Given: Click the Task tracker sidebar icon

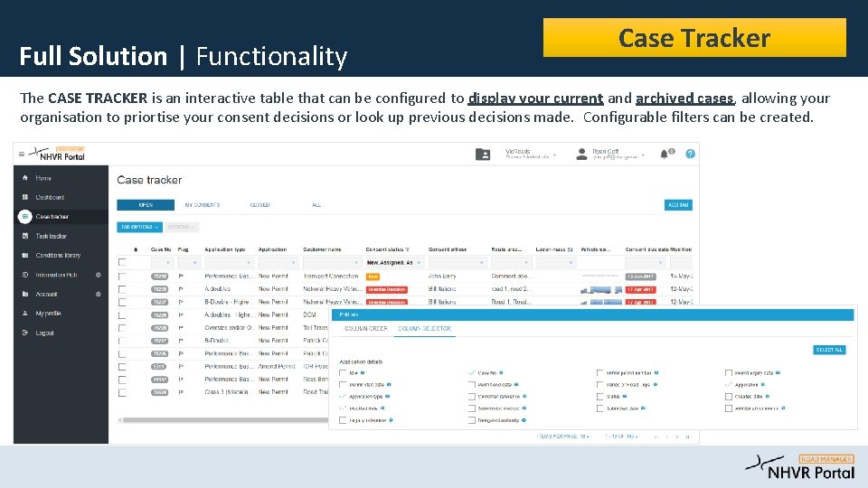Looking at the screenshot, I should tap(25, 236).
